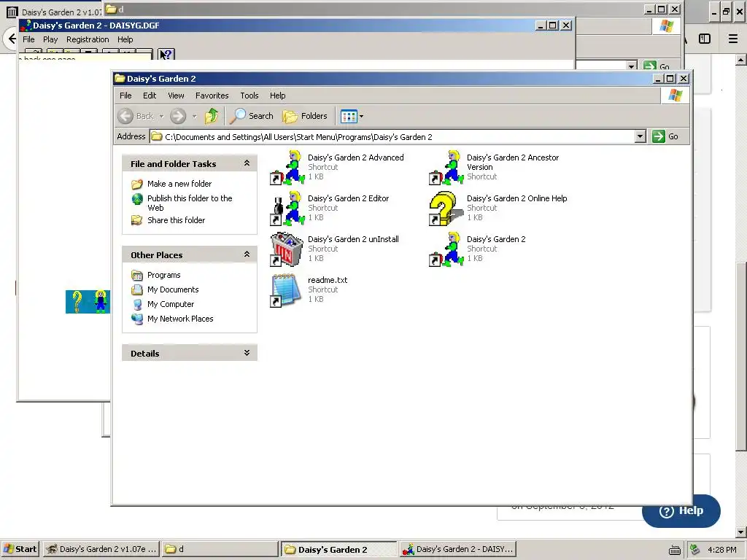Image resolution: width=747 pixels, height=560 pixels.
Task: Click the blue Help bubble button
Action: pyautogui.click(x=681, y=510)
